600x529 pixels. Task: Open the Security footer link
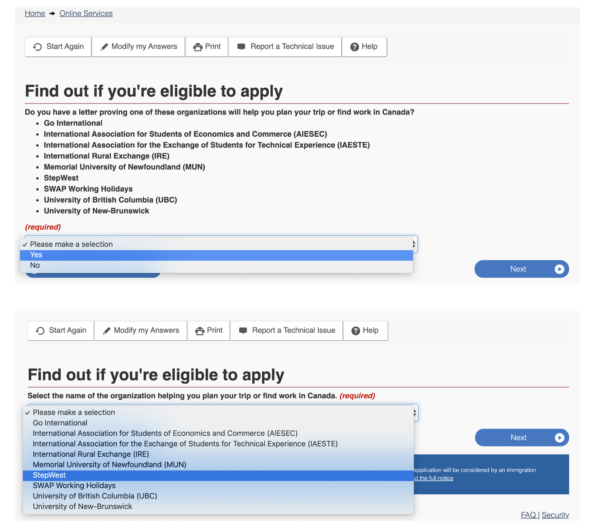coord(555,515)
